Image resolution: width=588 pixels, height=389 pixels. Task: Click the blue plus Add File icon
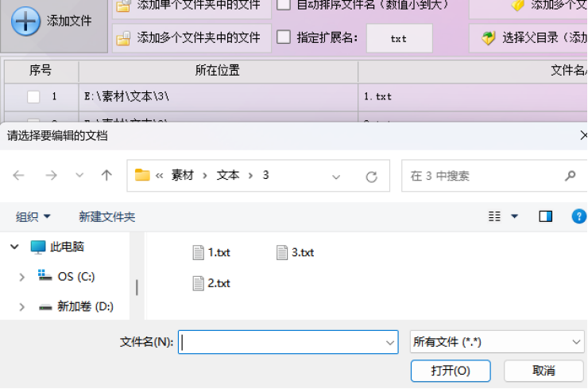pos(25,21)
